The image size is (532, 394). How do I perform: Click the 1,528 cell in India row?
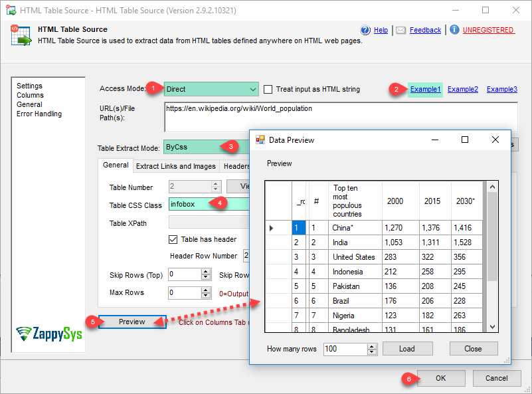click(466, 243)
